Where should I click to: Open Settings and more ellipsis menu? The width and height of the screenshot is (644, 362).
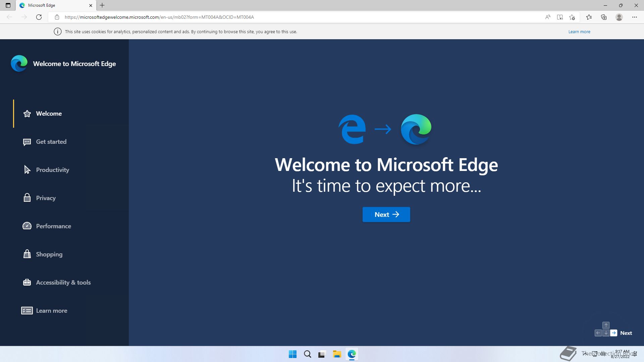(635, 17)
